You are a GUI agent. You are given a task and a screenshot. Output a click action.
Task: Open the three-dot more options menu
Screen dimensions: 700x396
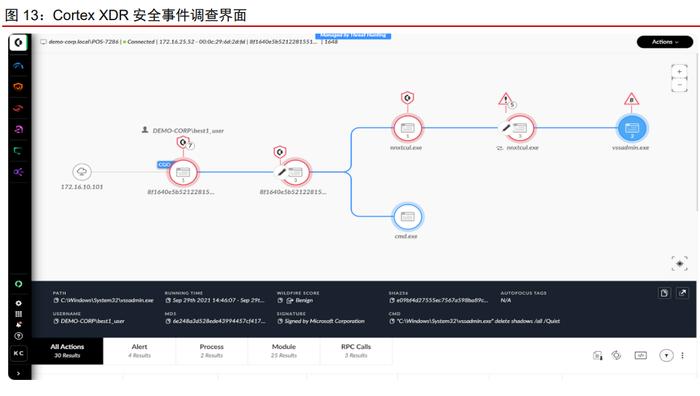(x=682, y=355)
